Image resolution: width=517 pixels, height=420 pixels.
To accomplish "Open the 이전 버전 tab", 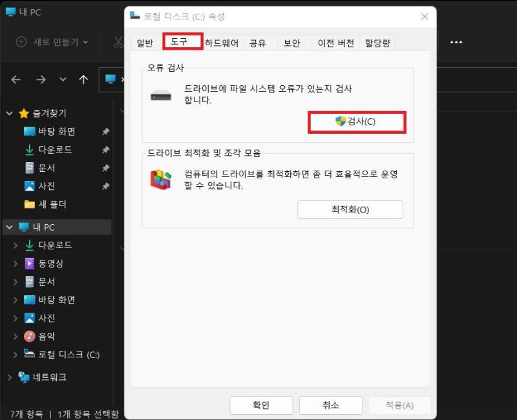I will pyautogui.click(x=335, y=43).
